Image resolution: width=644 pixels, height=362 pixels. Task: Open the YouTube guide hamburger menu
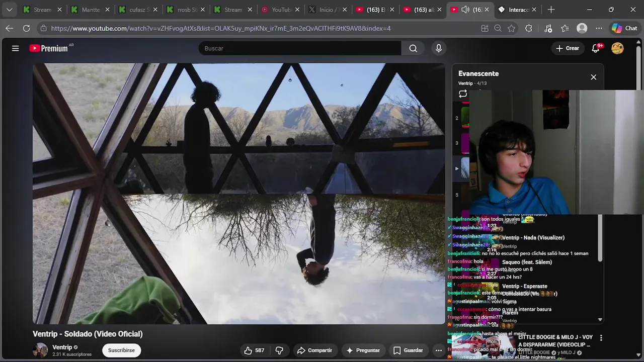16,48
